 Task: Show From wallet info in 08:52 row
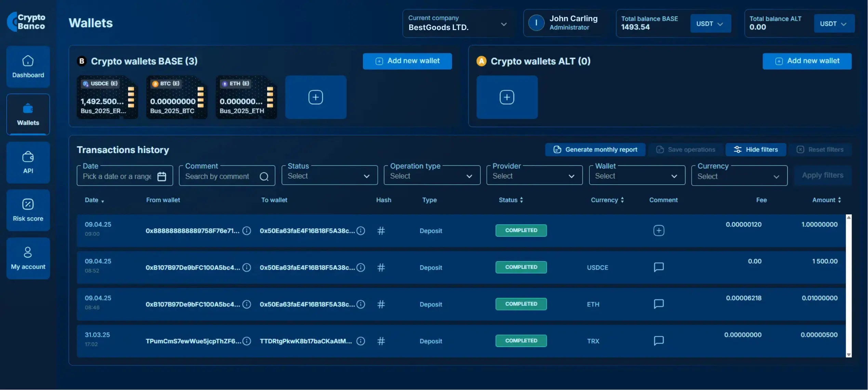click(x=246, y=268)
